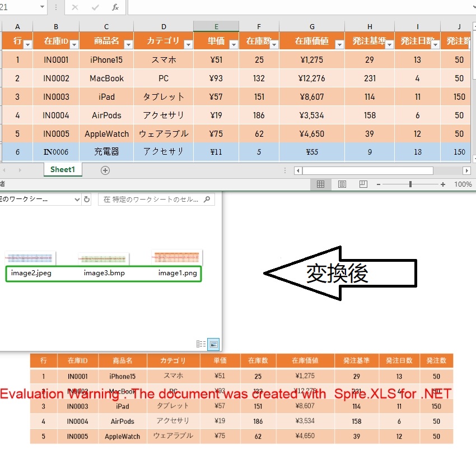This screenshot has width=476, height=458.
Task: Click the zoom in plus button
Action: point(443,184)
